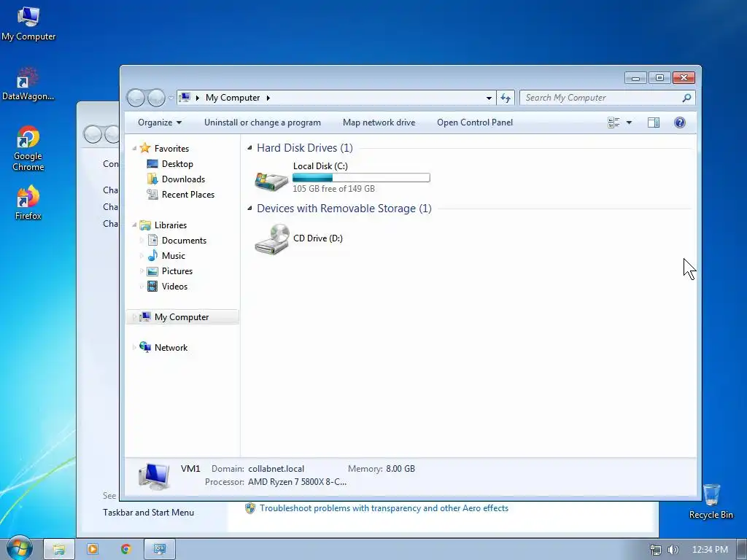Screen dimensions: 747x560
Task: Click the Favorites star icon
Action: [x=145, y=148]
